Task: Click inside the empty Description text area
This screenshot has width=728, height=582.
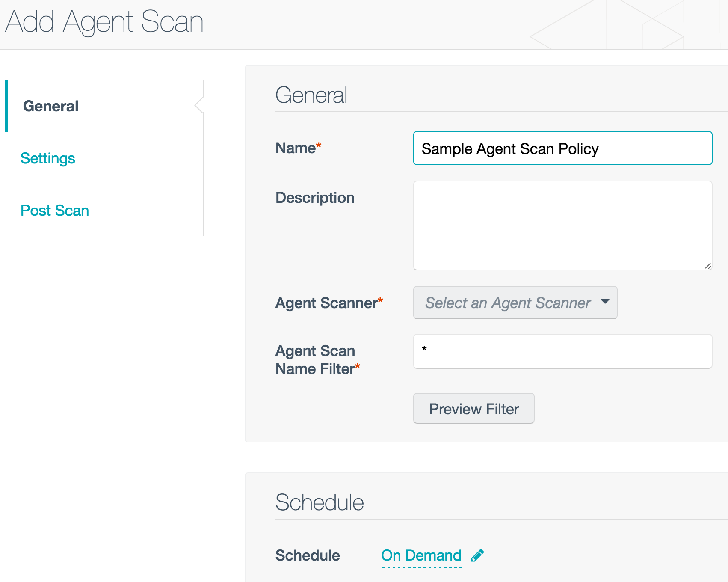Action: pyautogui.click(x=562, y=226)
